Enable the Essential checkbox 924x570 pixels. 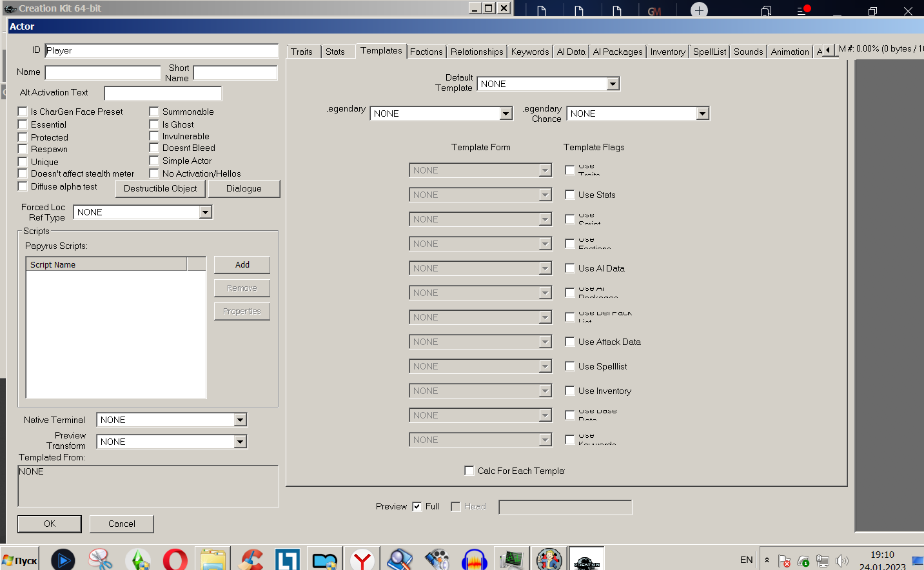click(23, 124)
